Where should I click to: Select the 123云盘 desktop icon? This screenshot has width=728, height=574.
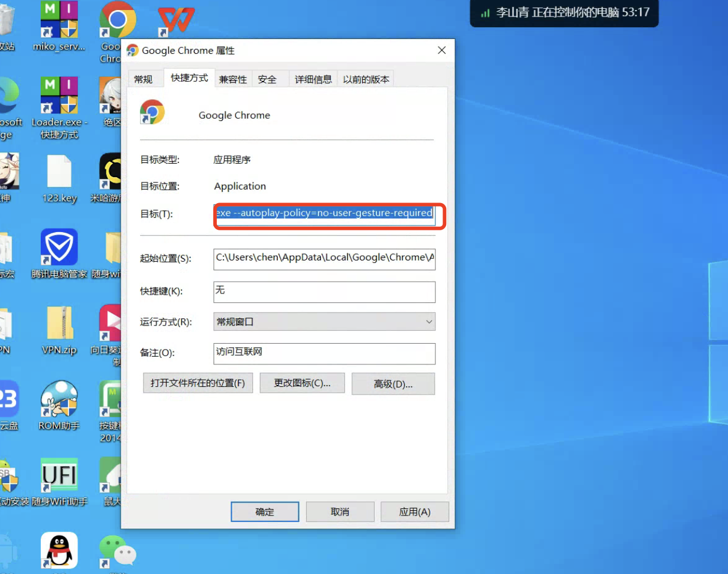pyautogui.click(x=9, y=399)
